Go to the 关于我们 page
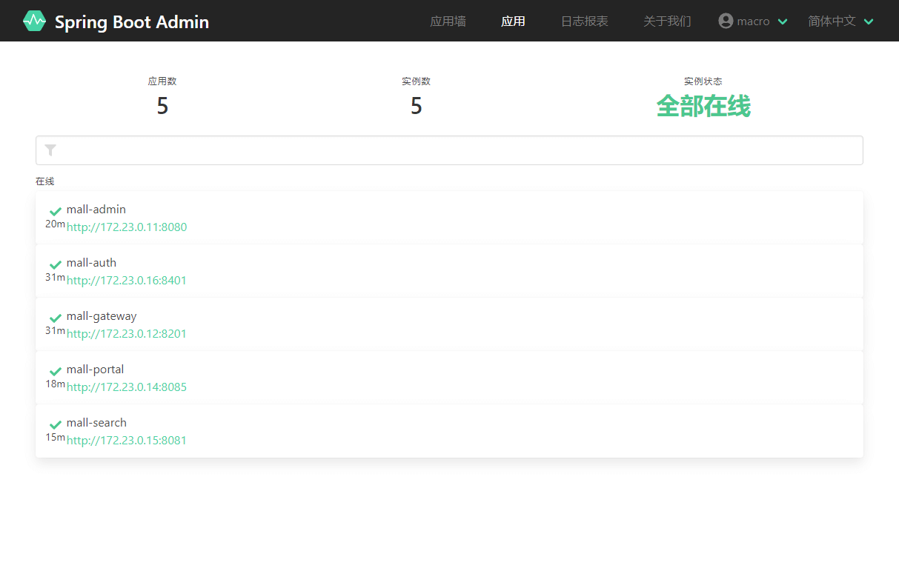Image resolution: width=899 pixels, height=588 pixels. (x=667, y=21)
